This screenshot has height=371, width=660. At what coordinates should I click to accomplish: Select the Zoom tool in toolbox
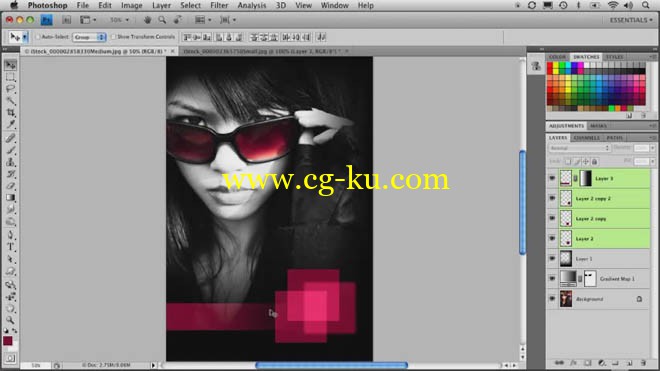coord(11,320)
